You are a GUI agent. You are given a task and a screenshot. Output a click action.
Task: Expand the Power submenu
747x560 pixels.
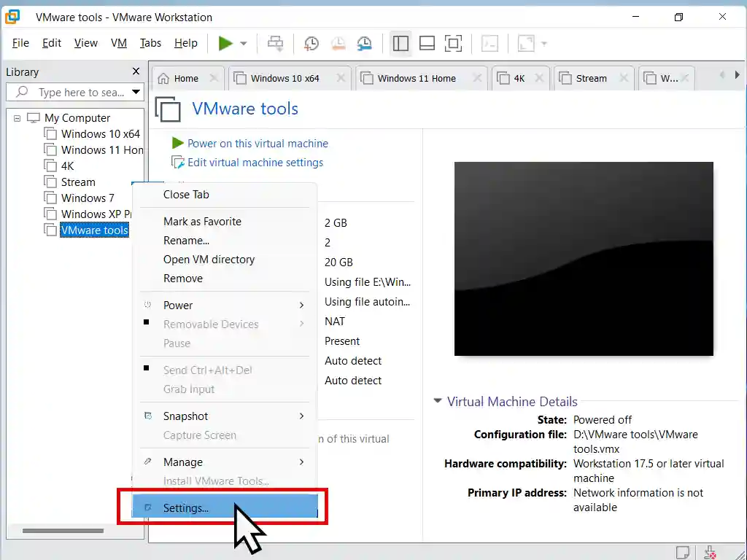point(225,306)
